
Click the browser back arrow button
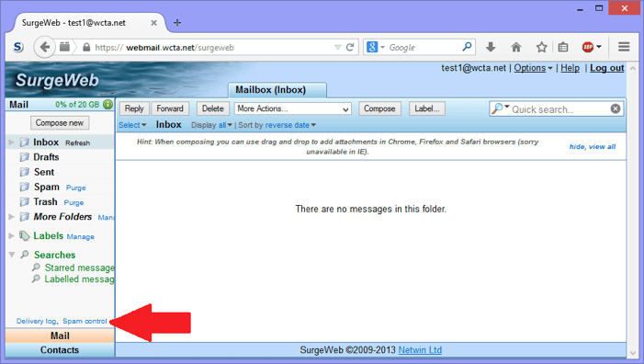(x=45, y=47)
